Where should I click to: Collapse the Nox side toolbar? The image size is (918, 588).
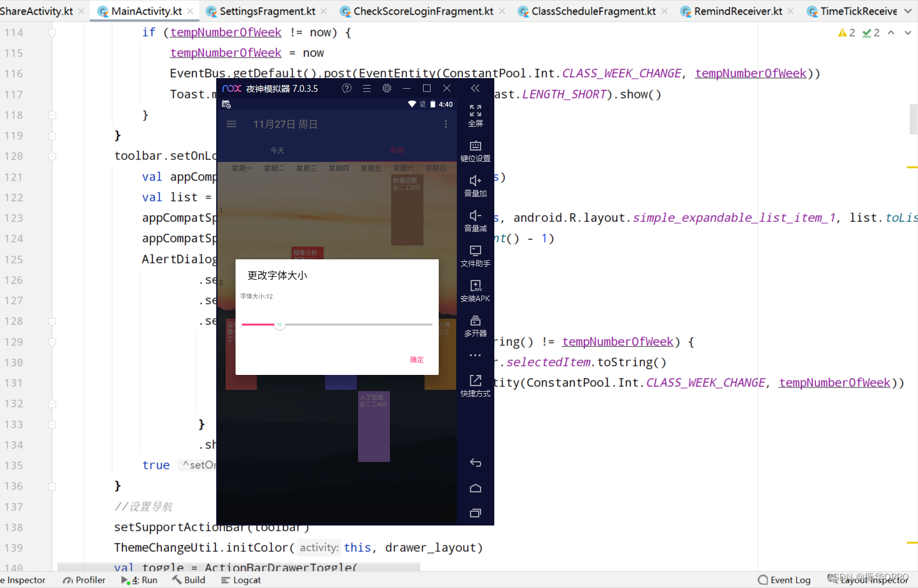coord(475,88)
